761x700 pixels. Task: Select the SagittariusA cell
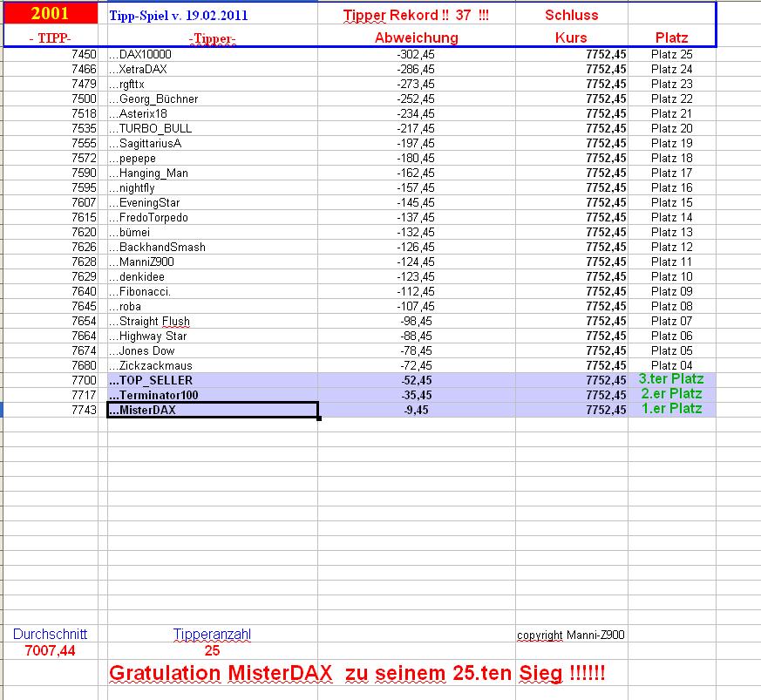point(212,143)
